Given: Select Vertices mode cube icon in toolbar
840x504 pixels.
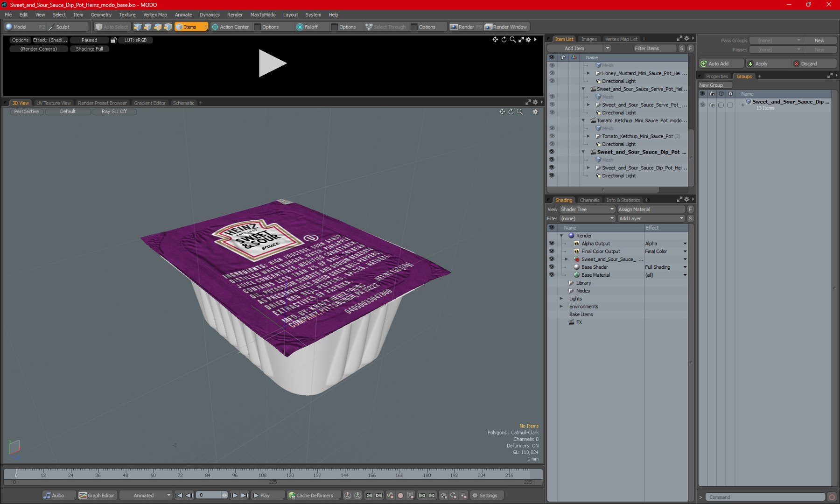Looking at the screenshot, I should (x=138, y=27).
